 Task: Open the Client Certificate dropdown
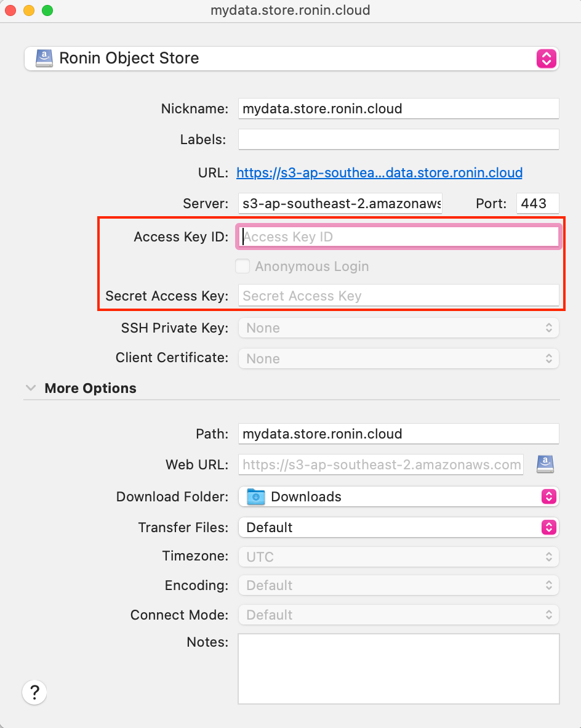point(399,358)
